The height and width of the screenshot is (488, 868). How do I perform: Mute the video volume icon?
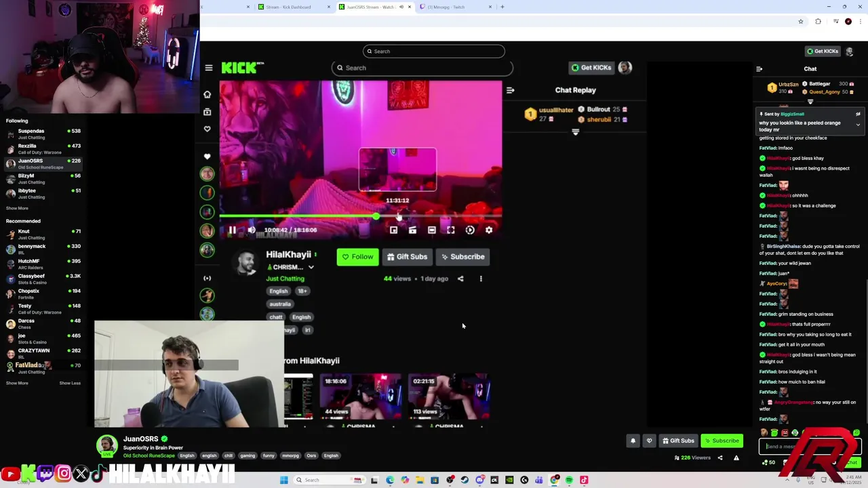[x=252, y=230]
